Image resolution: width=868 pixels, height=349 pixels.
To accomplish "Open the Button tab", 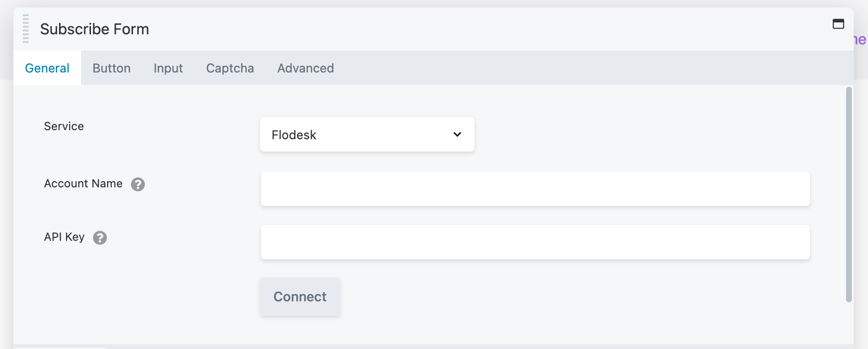I will click(111, 68).
